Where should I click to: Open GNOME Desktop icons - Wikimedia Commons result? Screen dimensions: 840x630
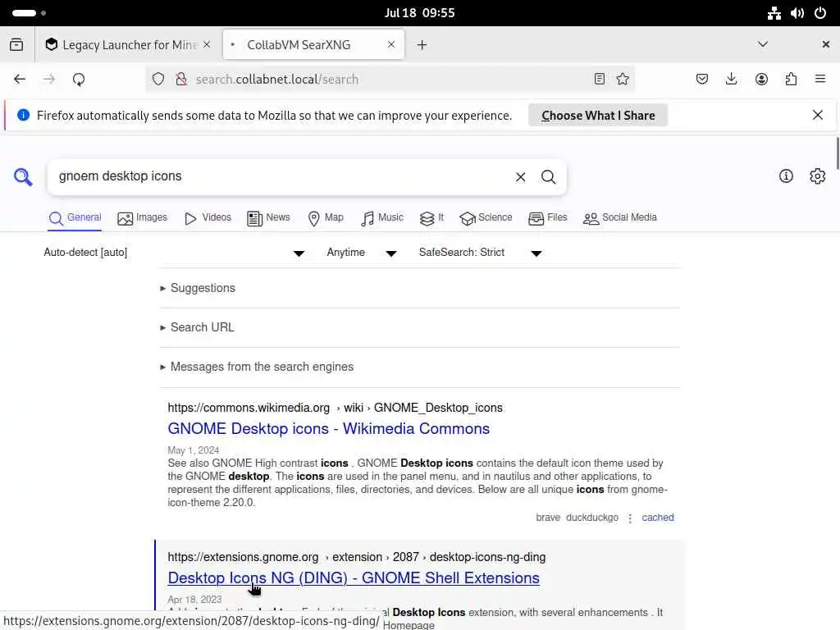(x=328, y=428)
